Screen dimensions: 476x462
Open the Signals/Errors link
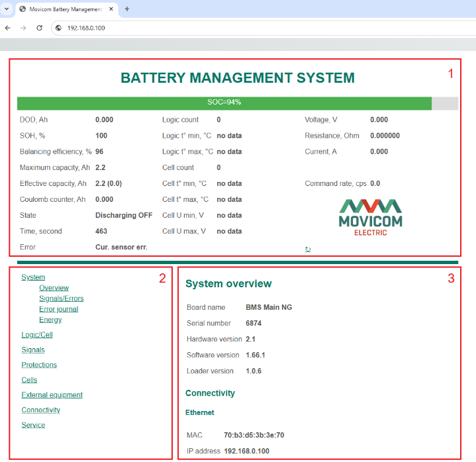tap(62, 299)
